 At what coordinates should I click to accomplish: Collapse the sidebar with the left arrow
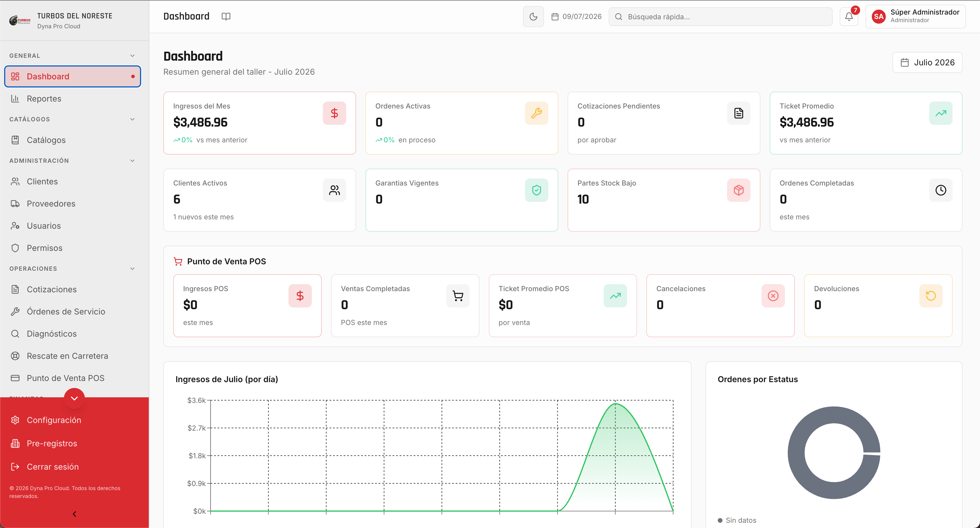coord(74,514)
